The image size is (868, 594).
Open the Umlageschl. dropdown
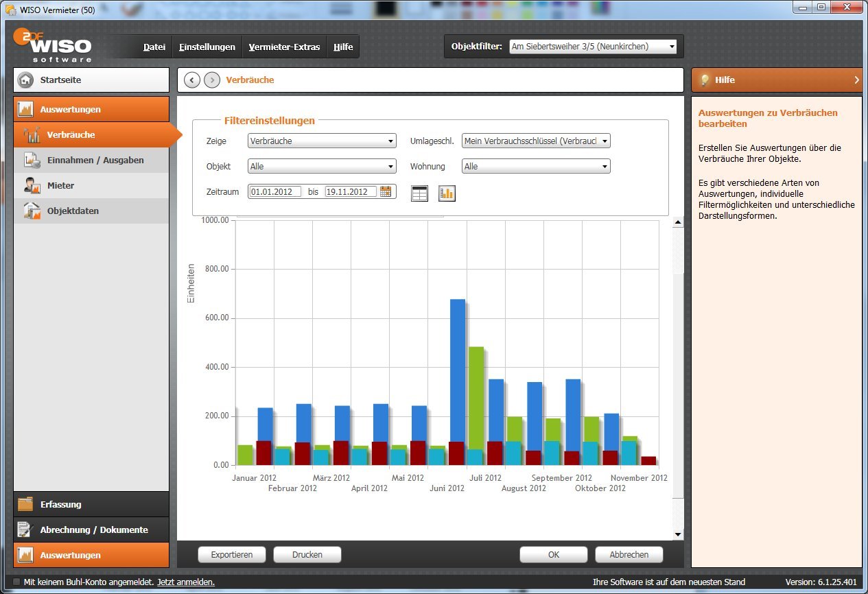click(x=536, y=141)
